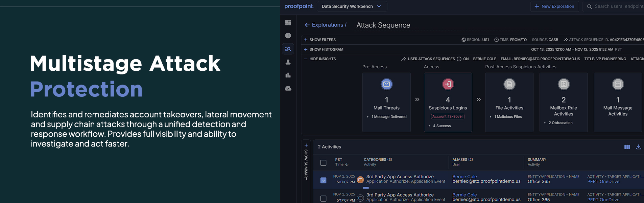Click the New Exploration button
This screenshot has height=203, width=644.
tap(554, 6)
